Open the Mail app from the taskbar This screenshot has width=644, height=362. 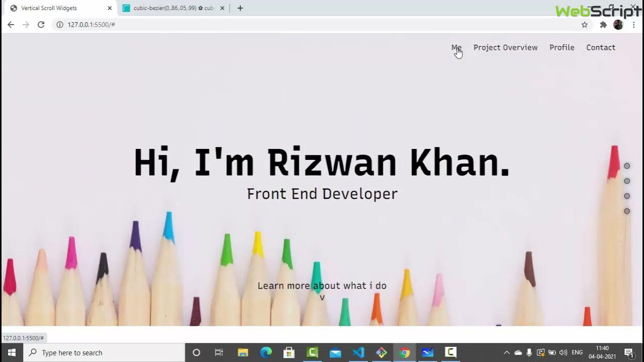pyautogui.click(x=336, y=352)
